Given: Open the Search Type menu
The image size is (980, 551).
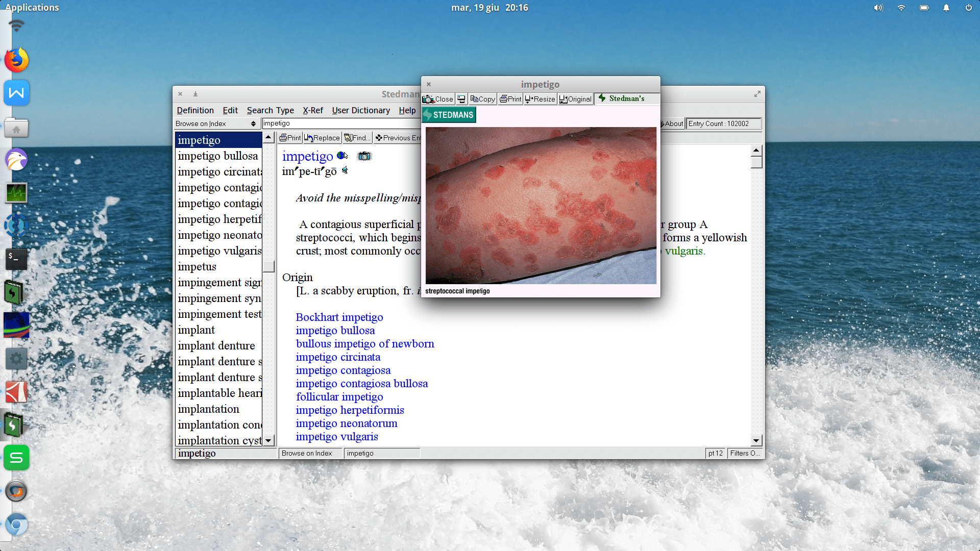Looking at the screenshot, I should coord(271,110).
